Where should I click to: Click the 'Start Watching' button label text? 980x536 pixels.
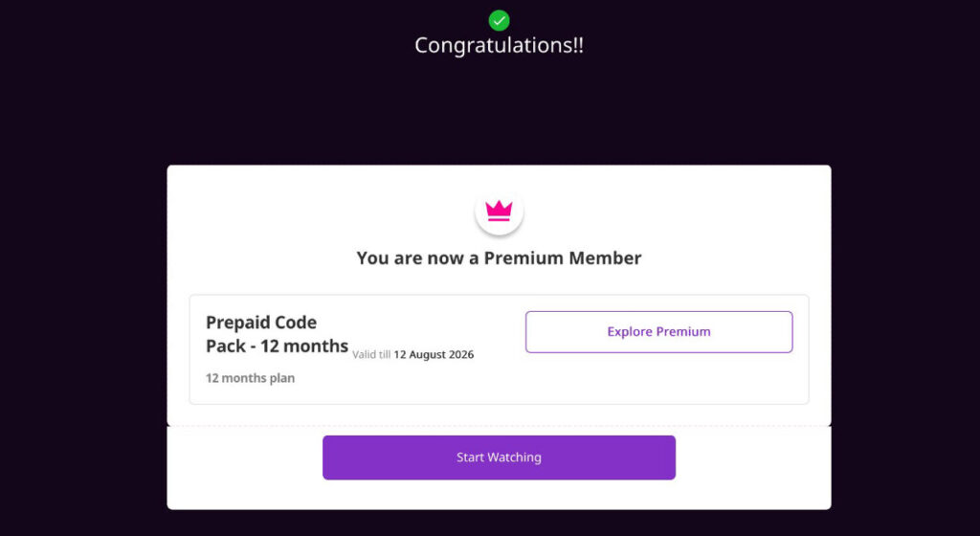[x=499, y=458]
